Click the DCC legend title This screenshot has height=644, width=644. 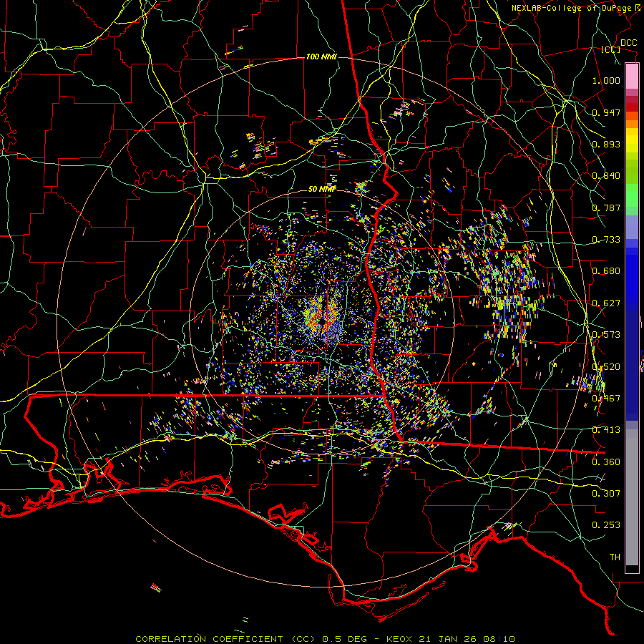(628, 43)
